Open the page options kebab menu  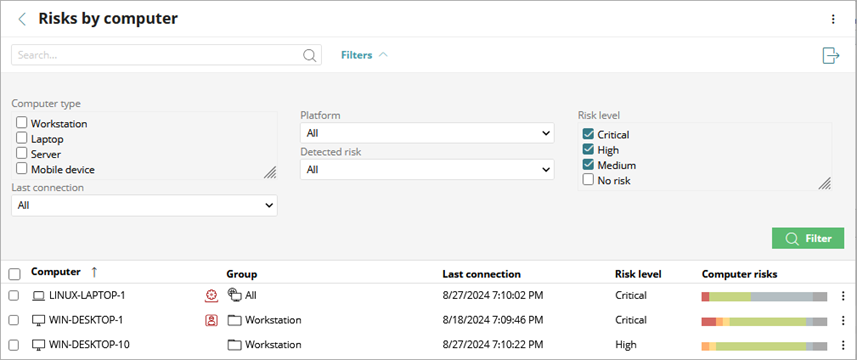coord(833,20)
